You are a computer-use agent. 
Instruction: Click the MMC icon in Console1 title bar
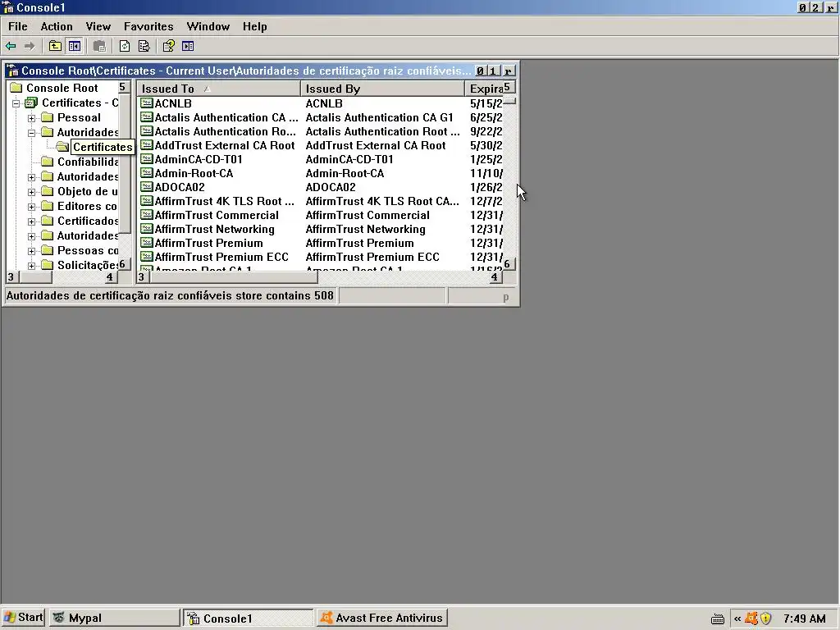8,7
